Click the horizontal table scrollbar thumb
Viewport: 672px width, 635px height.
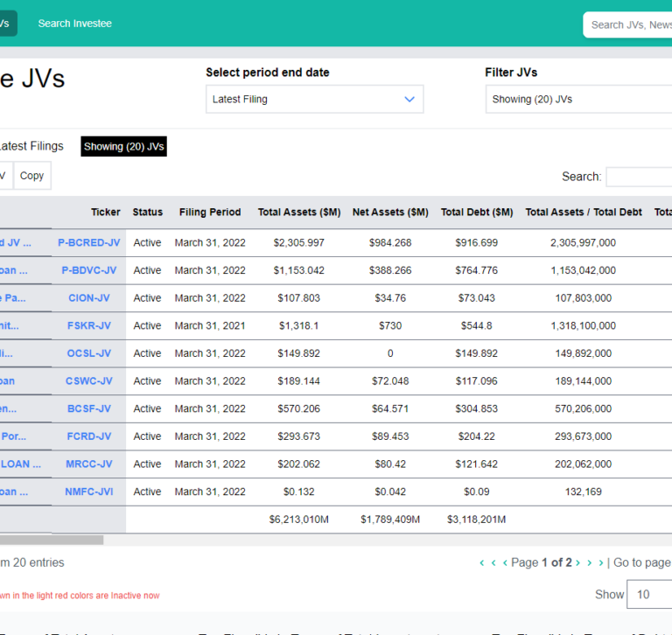[52, 540]
